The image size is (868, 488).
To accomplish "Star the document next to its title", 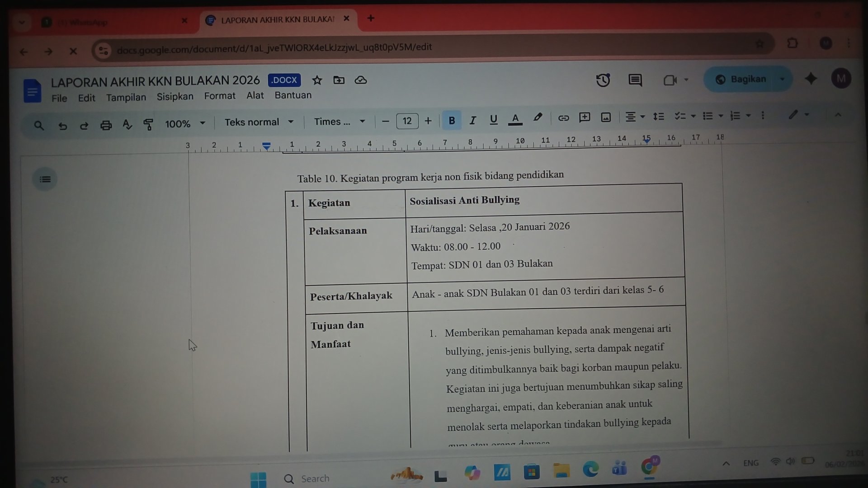I will point(317,80).
